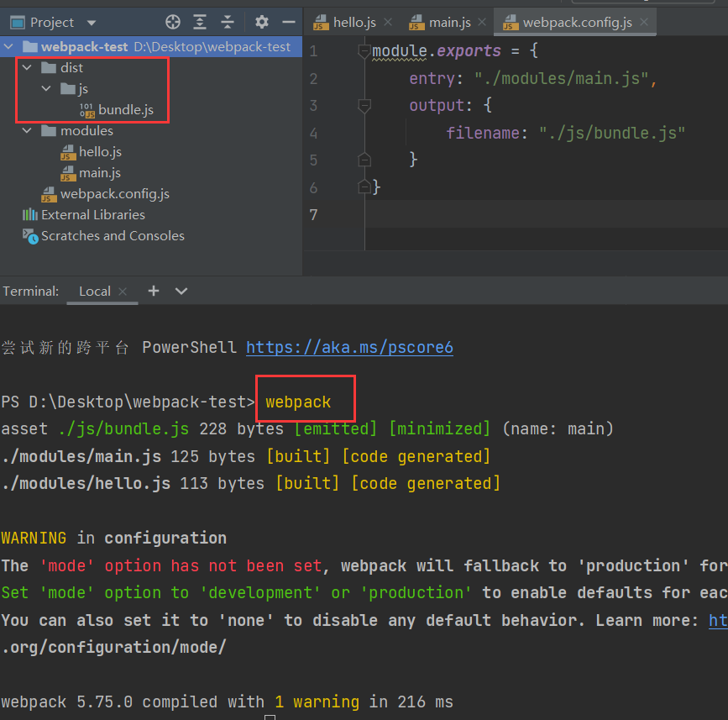Hide the Project panel with minus icon
728x720 pixels.
289,22
